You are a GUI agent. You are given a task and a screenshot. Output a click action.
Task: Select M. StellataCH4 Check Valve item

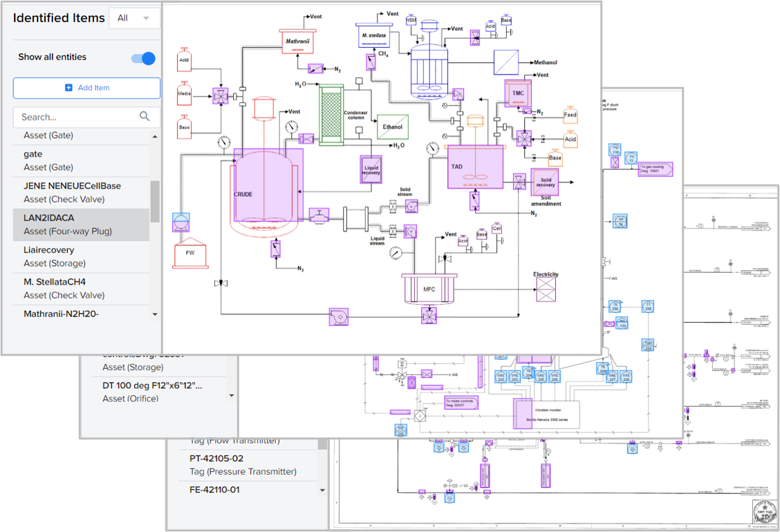[x=81, y=288]
